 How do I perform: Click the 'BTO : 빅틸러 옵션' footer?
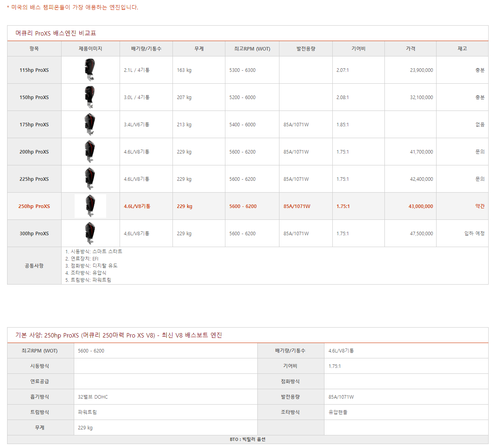[248, 439]
